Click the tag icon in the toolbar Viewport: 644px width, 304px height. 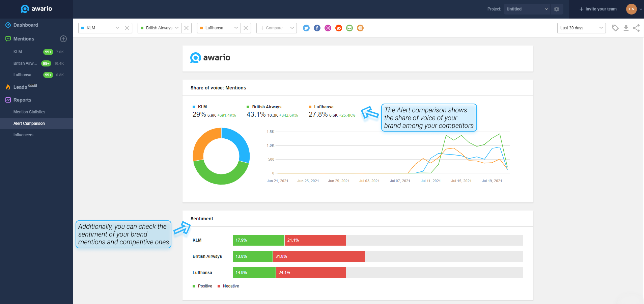[615, 28]
